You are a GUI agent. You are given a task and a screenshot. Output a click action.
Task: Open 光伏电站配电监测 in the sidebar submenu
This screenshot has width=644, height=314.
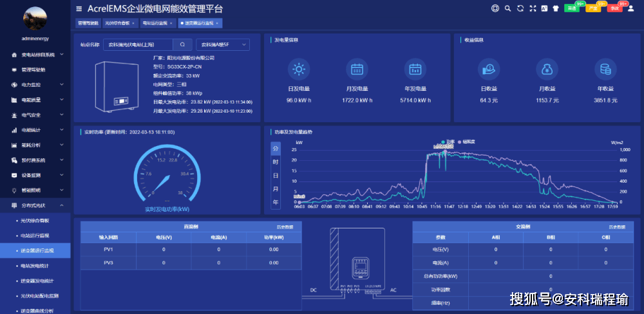(x=35, y=296)
